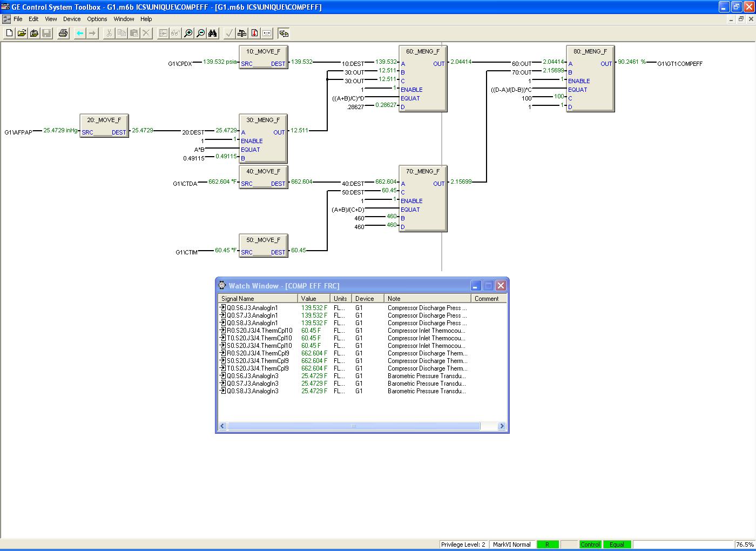The image size is (756, 551).
Task: Click the New document toolbar icon
Action: pos(9,33)
